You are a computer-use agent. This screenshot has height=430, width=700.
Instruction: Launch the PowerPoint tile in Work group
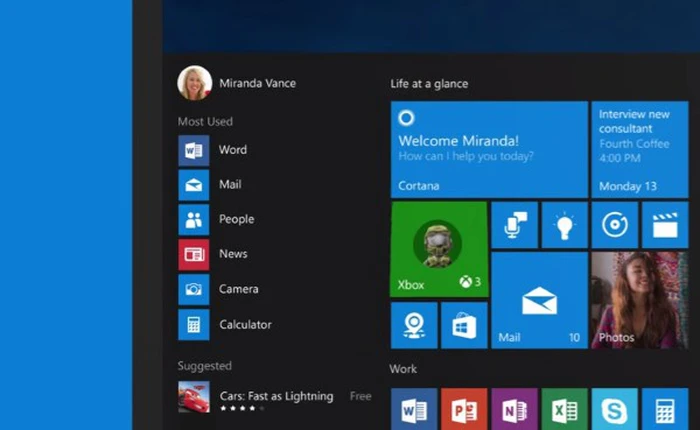(464, 409)
